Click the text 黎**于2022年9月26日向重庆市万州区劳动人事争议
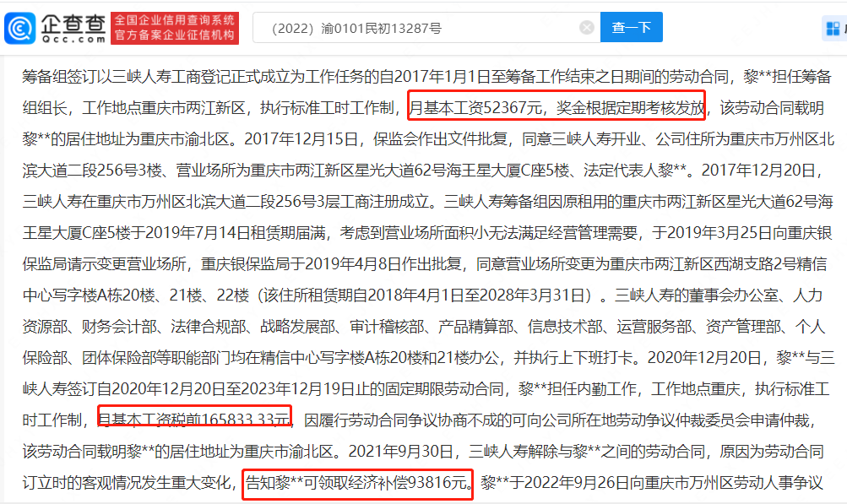847x504 pixels. [651, 482]
